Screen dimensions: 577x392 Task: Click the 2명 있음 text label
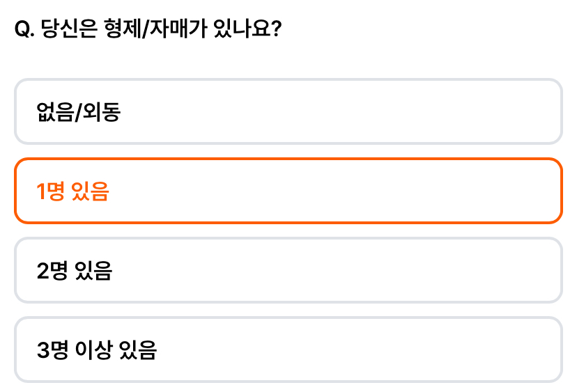click(75, 271)
